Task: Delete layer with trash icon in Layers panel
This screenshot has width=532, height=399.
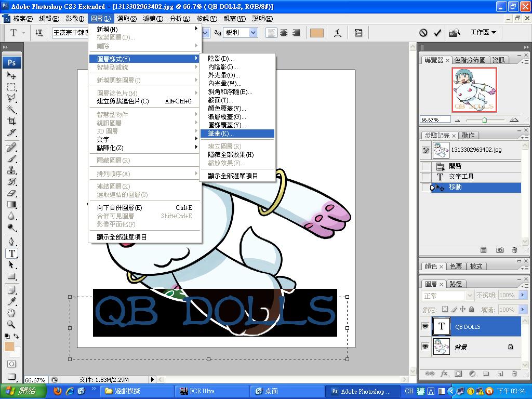Action: (x=514, y=374)
